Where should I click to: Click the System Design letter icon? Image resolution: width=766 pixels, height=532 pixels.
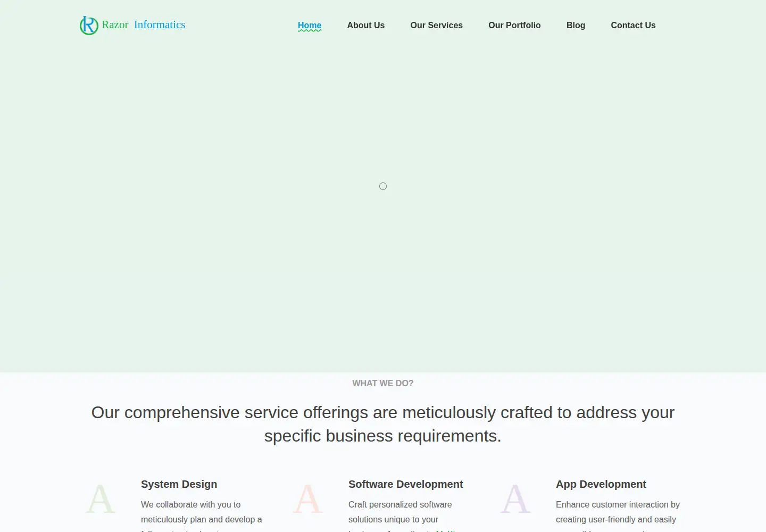101,499
